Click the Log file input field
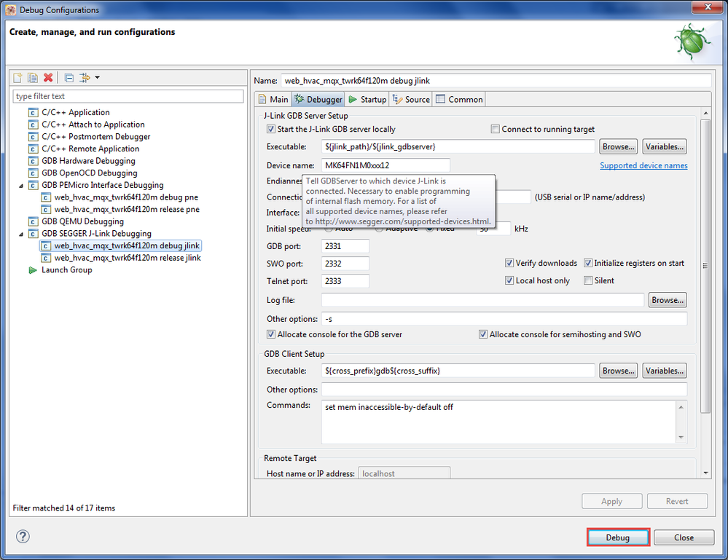Screen dimensions: 728x560 pyautogui.click(x=482, y=300)
